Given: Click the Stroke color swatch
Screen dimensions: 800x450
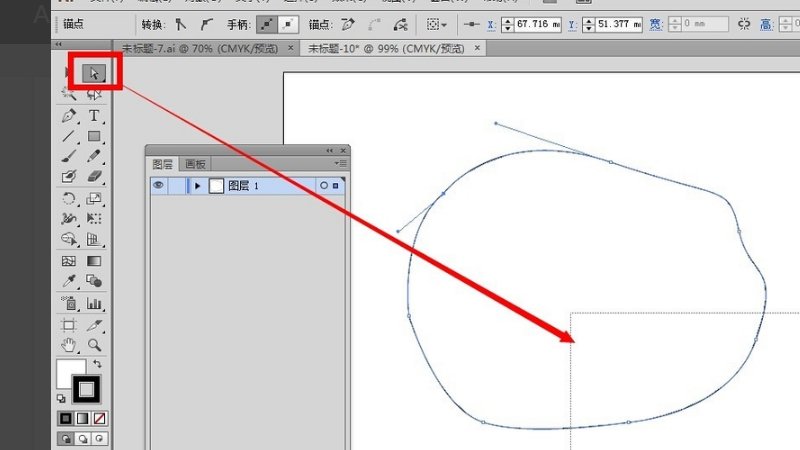Looking at the screenshot, I should (86, 390).
